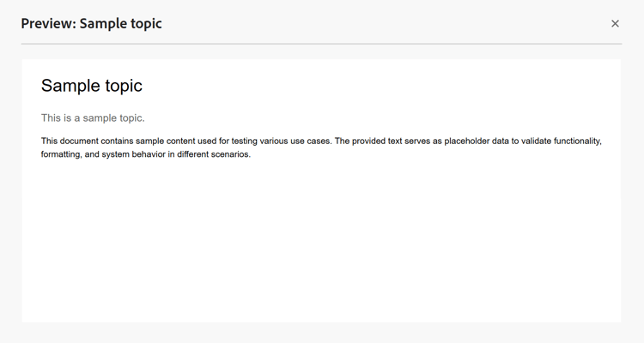
Task: Click the word 'functionality,' in the paragraph
Action: [x=578, y=141]
